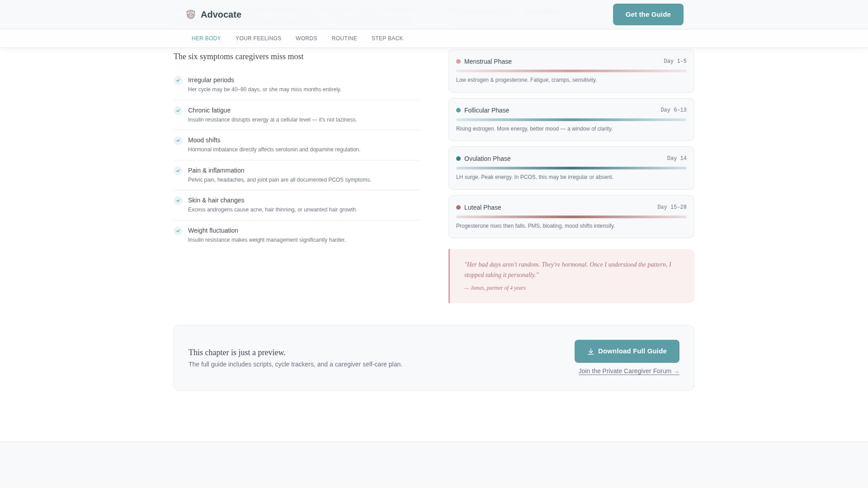
Task: Click the Luteal Phase red dot
Action: tap(458, 207)
